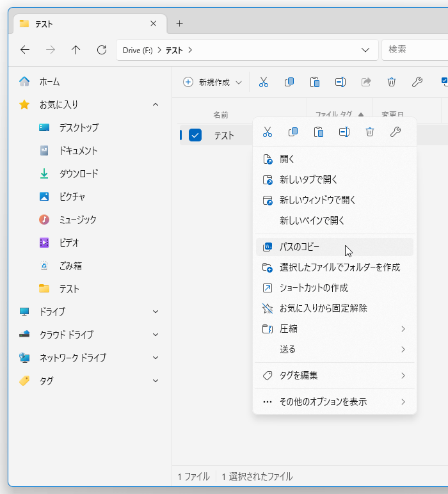Screen dimensions: 448x494
Task: Open the address bar history dropdown
Action: (x=365, y=50)
